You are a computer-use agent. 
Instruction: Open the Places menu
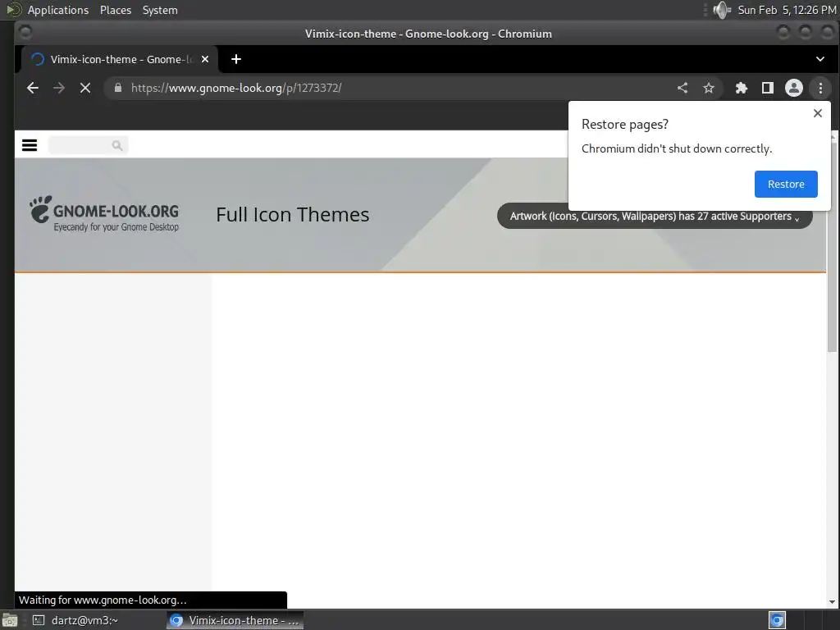coord(115,10)
